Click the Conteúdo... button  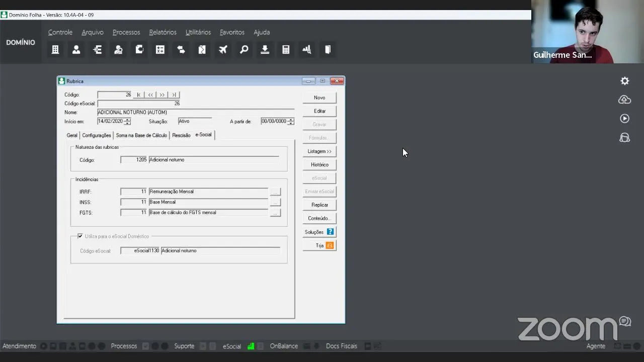point(319,218)
